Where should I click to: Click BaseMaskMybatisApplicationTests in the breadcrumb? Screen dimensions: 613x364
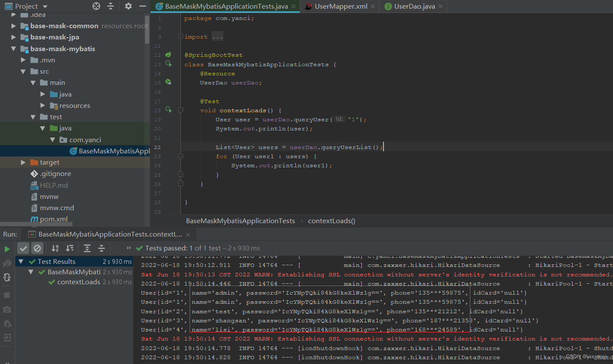(x=240, y=221)
